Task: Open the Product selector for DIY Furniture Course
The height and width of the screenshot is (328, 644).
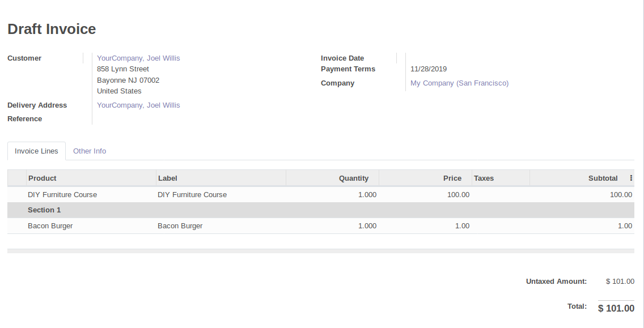Action: [62, 194]
